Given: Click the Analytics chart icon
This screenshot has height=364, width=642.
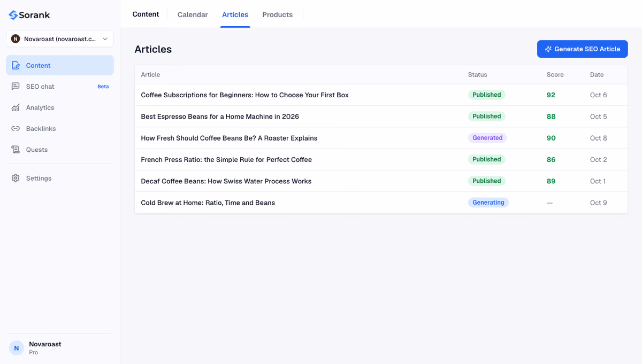Looking at the screenshot, I should pyautogui.click(x=16, y=107).
